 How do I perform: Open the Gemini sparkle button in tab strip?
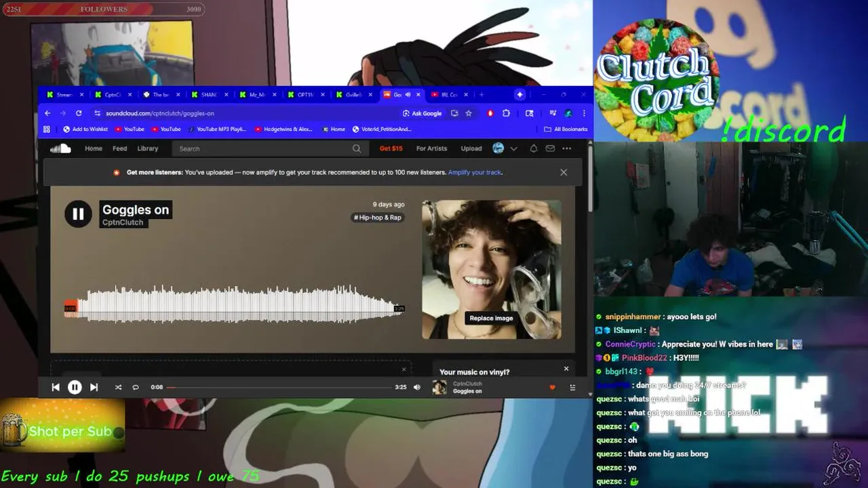pyautogui.click(x=519, y=95)
